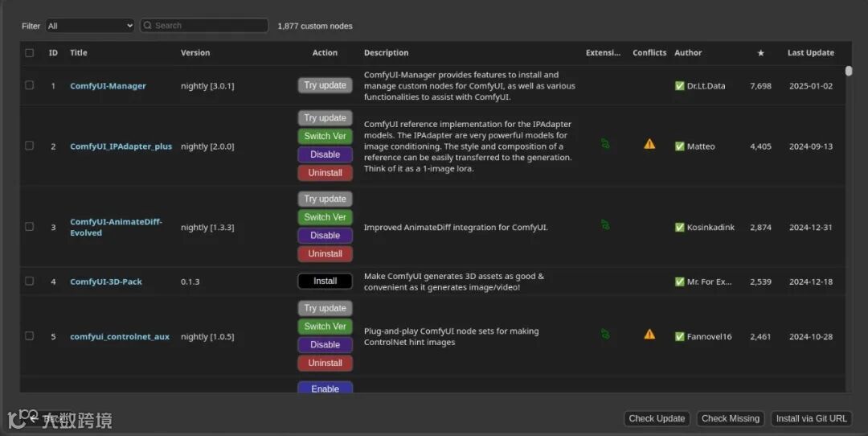This screenshot has width=868, height=436.
Task: Click Try update for comfyui_controlnet_aux
Action: (325, 308)
